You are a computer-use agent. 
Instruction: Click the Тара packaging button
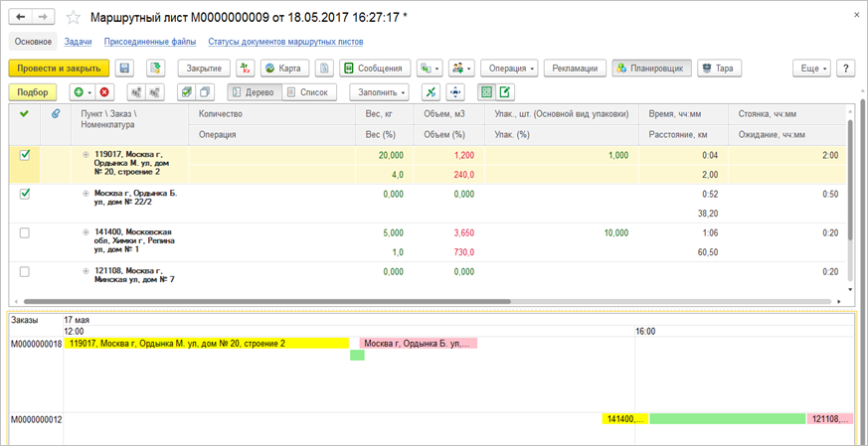pyautogui.click(x=718, y=69)
